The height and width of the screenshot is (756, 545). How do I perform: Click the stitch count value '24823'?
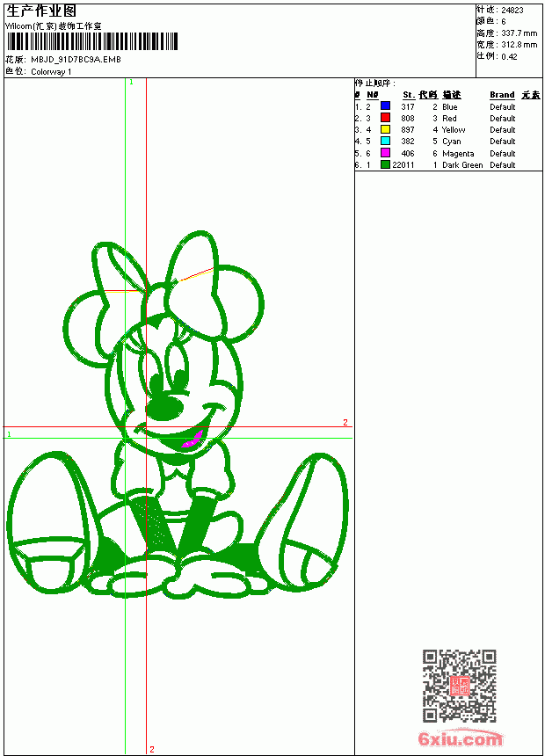coord(512,11)
